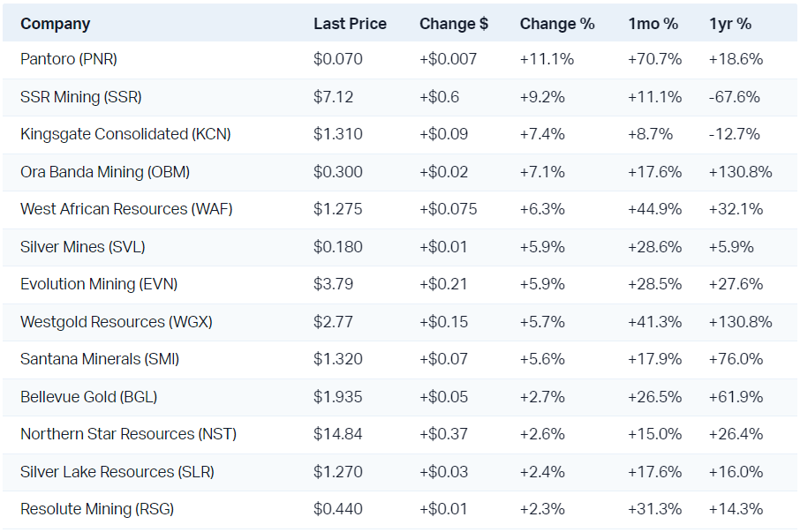Click the Silver Mines (SVL) row

84,247
